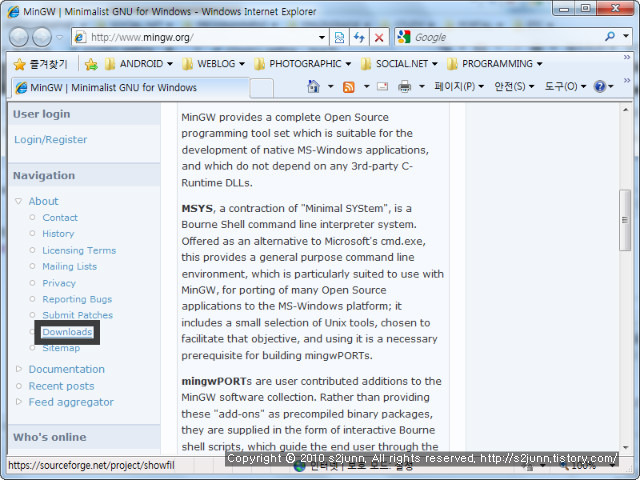The image size is (640, 480).
Task: Open the Documentation link
Action: (x=67, y=369)
